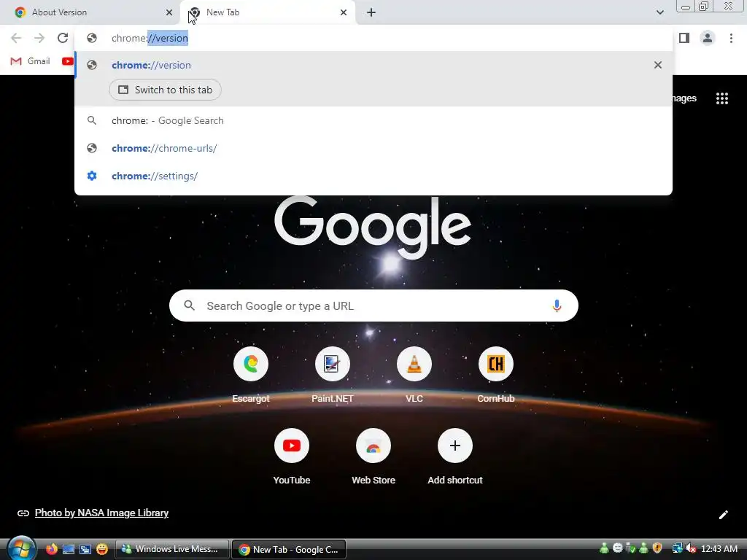The width and height of the screenshot is (747, 560).
Task: Open the Windows Start orb
Action: click(21, 548)
